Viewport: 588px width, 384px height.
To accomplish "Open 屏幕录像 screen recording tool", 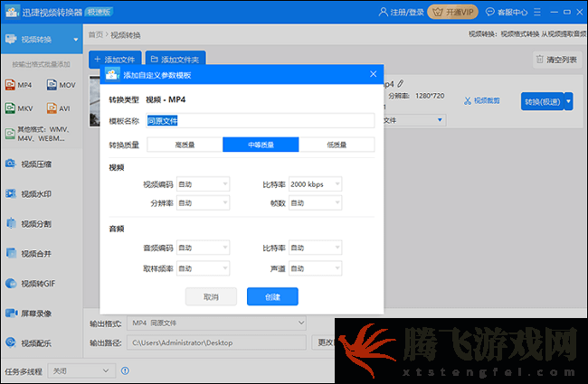I will click(29, 314).
